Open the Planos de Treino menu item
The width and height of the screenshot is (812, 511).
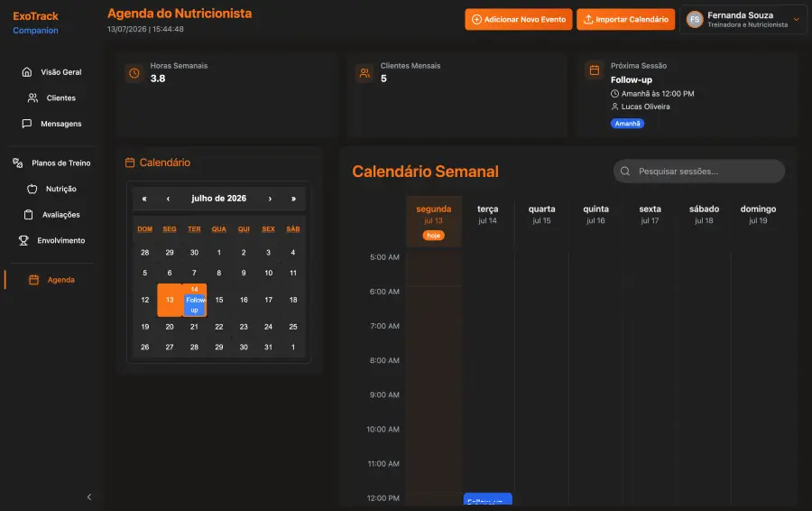click(51, 163)
